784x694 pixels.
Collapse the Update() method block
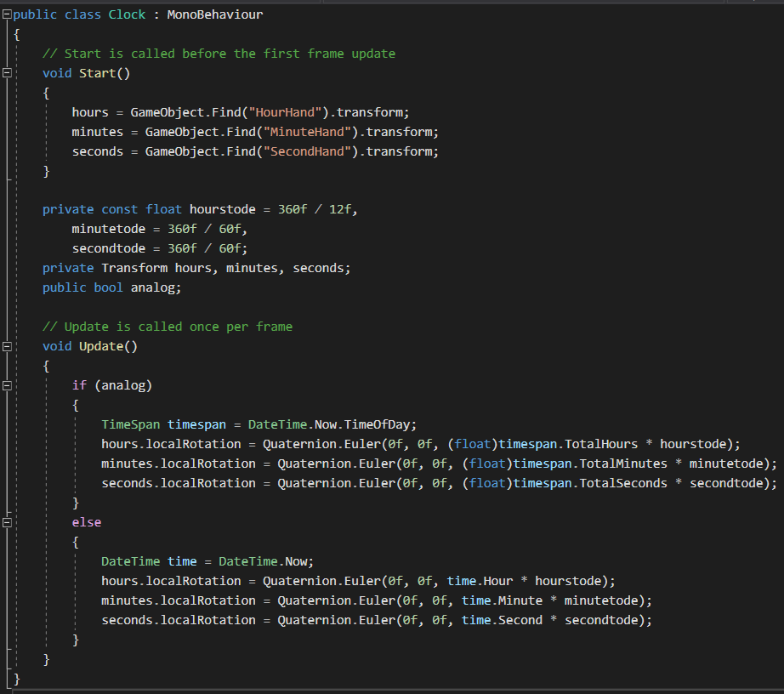[8, 347]
